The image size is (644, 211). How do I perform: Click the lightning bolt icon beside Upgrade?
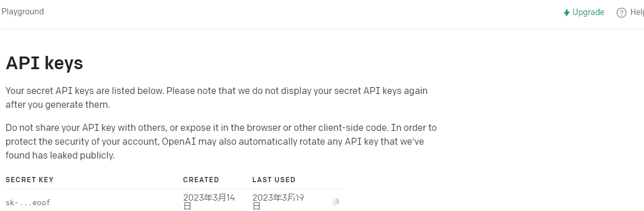(x=567, y=13)
